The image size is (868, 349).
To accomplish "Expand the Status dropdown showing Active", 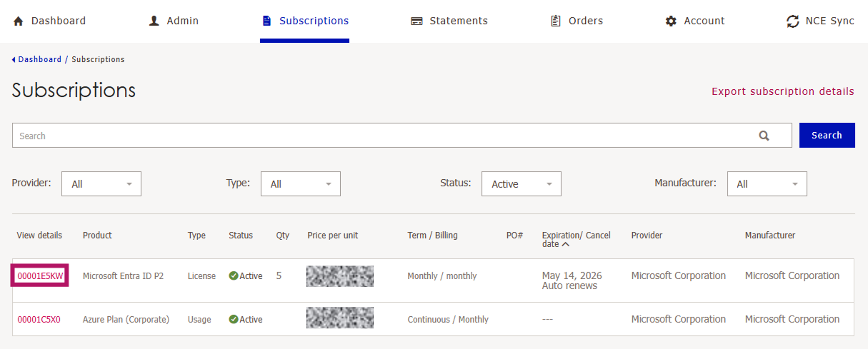I will click(521, 184).
